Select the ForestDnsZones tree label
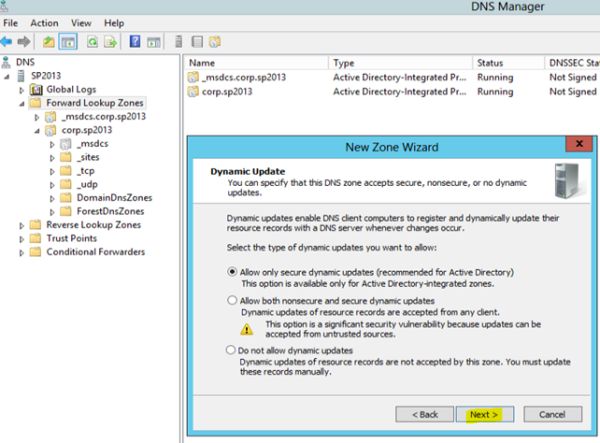This screenshot has height=443, width=600. click(x=111, y=211)
